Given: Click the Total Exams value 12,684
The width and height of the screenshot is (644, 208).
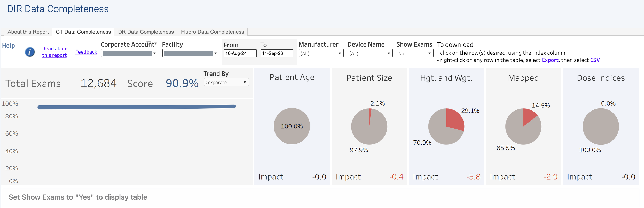Looking at the screenshot, I should [x=99, y=83].
